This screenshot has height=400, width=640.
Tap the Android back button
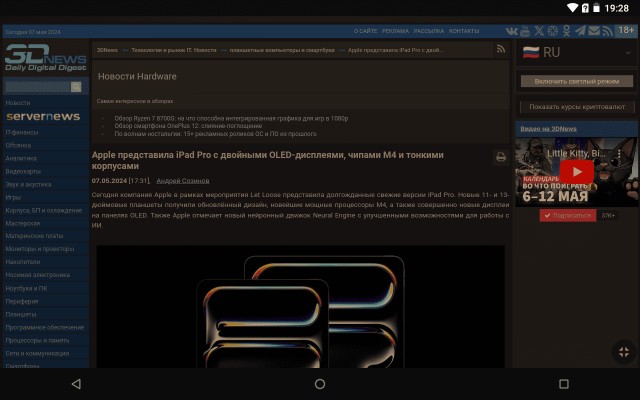[76, 384]
